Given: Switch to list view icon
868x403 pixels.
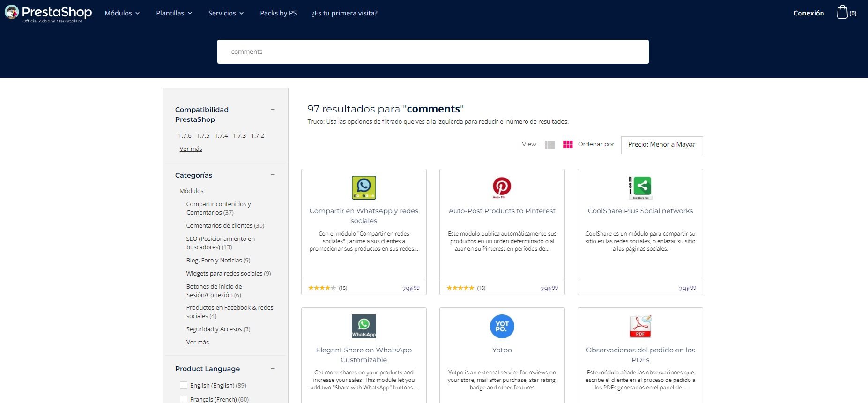Looking at the screenshot, I should tap(549, 145).
